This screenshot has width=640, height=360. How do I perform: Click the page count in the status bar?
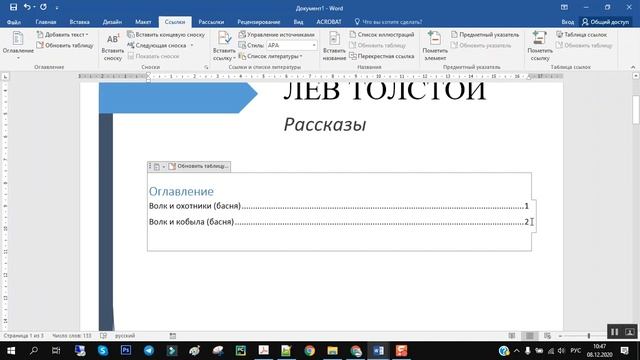pyautogui.click(x=23, y=336)
